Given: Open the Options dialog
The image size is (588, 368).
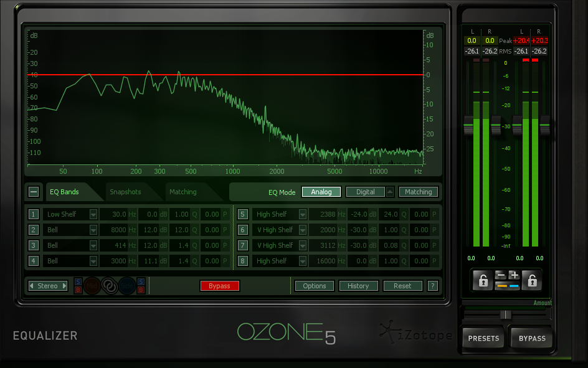Looking at the screenshot, I should pyautogui.click(x=315, y=286).
